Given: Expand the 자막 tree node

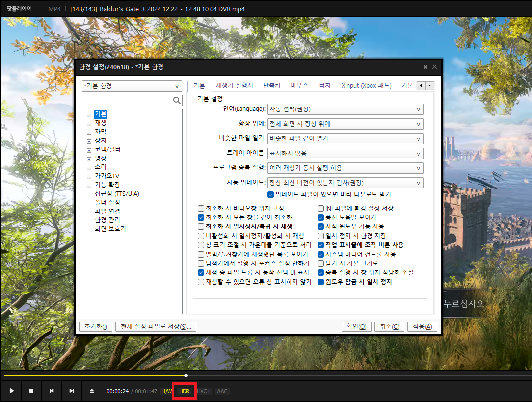Looking at the screenshot, I should (x=89, y=133).
